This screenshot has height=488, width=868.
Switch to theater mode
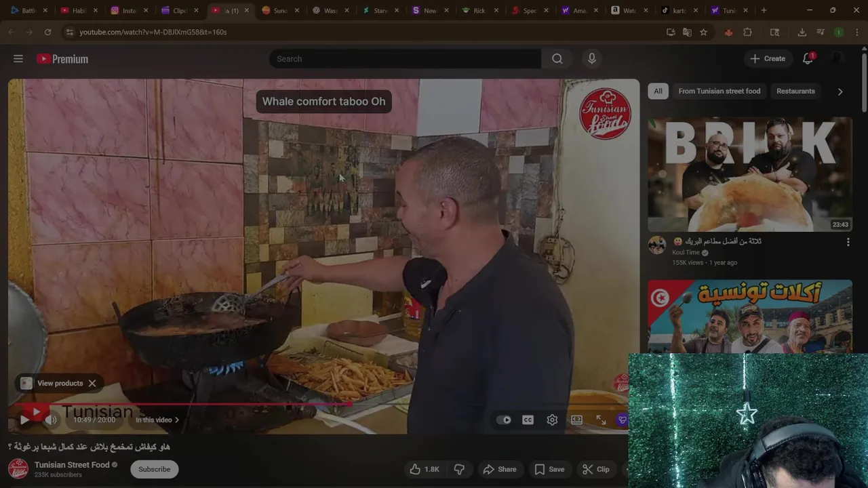coord(576,420)
